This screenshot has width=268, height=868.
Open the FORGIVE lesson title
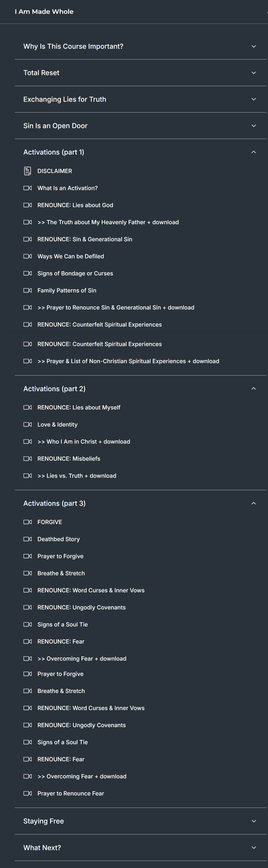point(50,522)
